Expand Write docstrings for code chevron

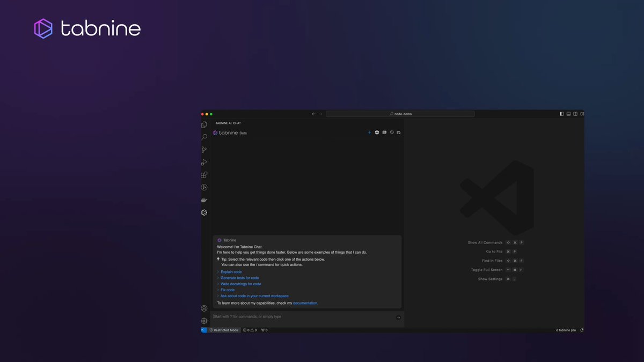[x=218, y=284]
